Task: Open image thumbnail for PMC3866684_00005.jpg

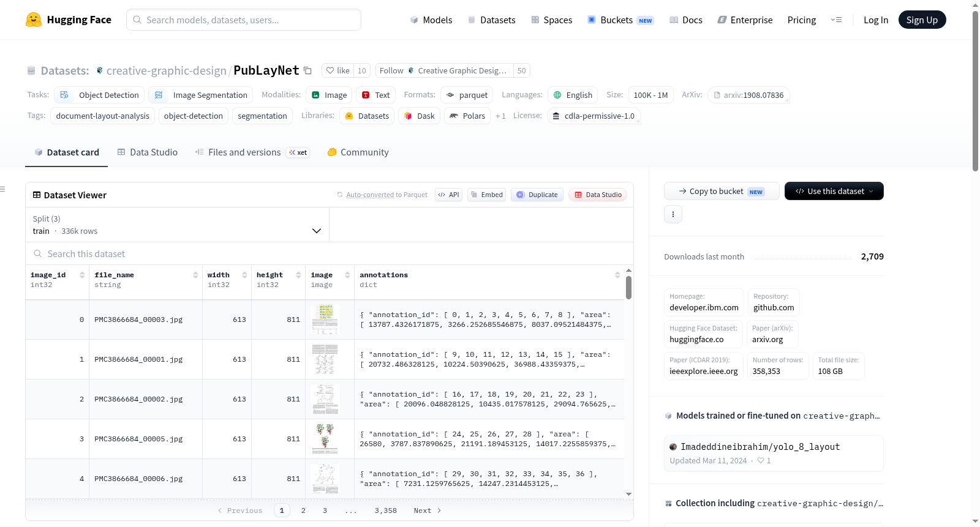Action: tap(325, 439)
